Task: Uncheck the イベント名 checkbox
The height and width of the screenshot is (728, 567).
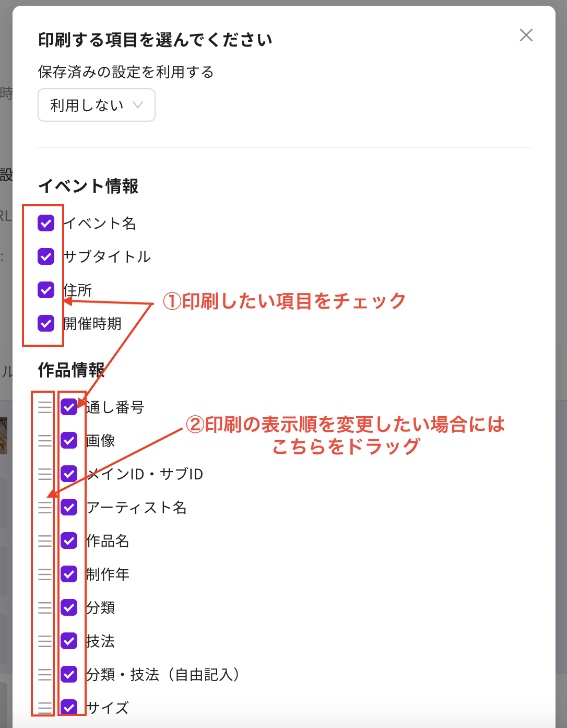Action: click(x=45, y=224)
